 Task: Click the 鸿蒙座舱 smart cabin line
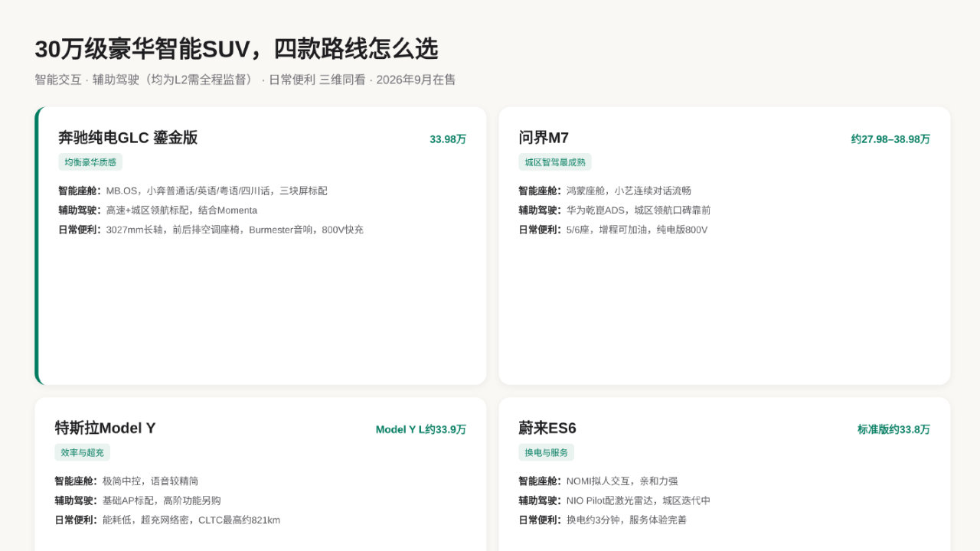(x=605, y=191)
